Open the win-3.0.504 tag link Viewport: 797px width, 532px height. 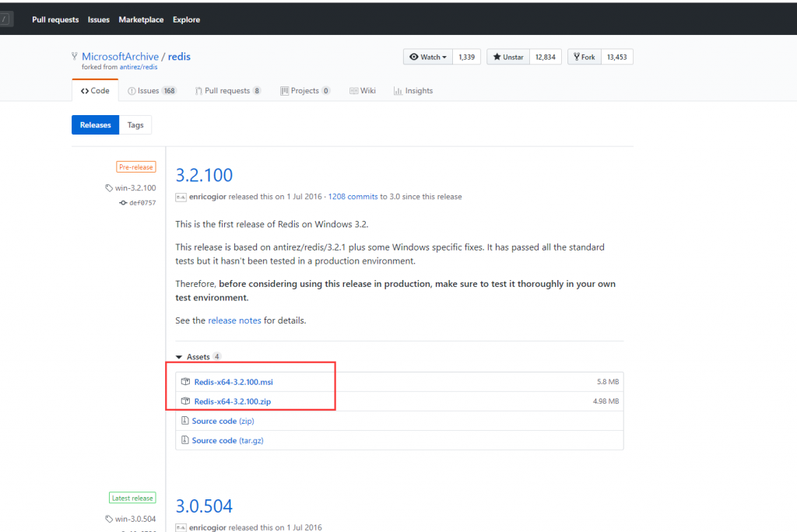click(135, 519)
